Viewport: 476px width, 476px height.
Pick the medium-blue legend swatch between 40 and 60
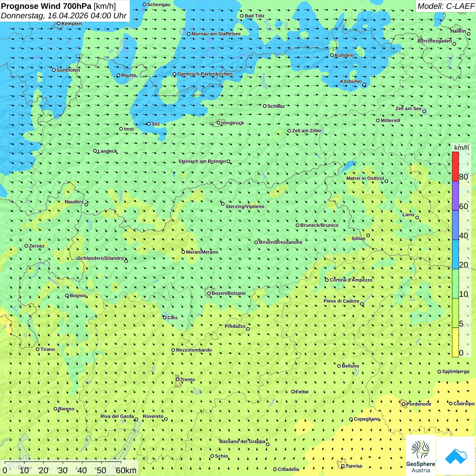click(455, 225)
